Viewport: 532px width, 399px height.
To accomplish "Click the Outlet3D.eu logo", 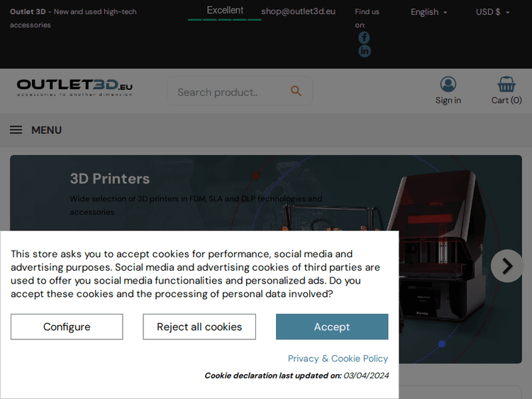I will click(x=74, y=88).
